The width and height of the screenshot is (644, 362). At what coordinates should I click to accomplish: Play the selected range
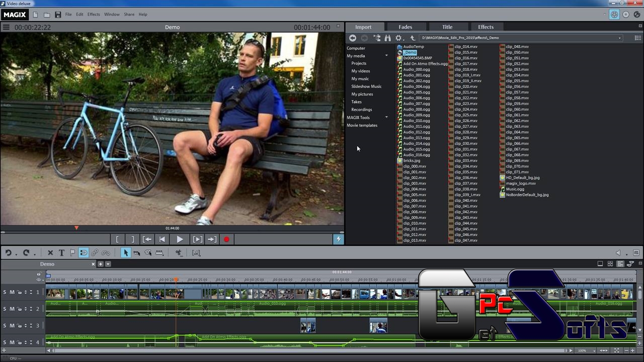tap(197, 239)
